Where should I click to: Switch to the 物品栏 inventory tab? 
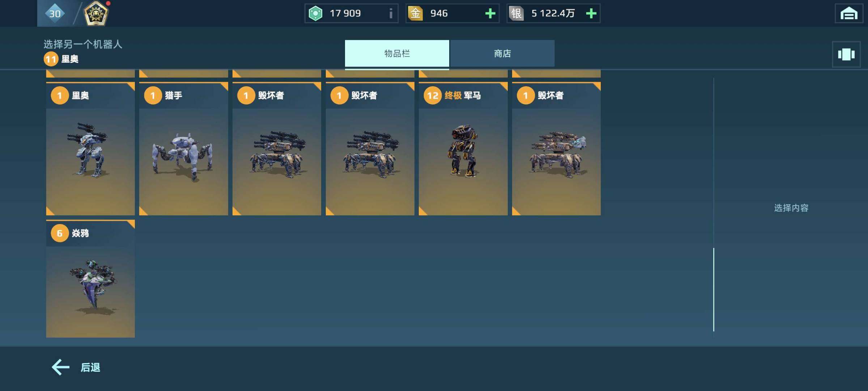397,54
